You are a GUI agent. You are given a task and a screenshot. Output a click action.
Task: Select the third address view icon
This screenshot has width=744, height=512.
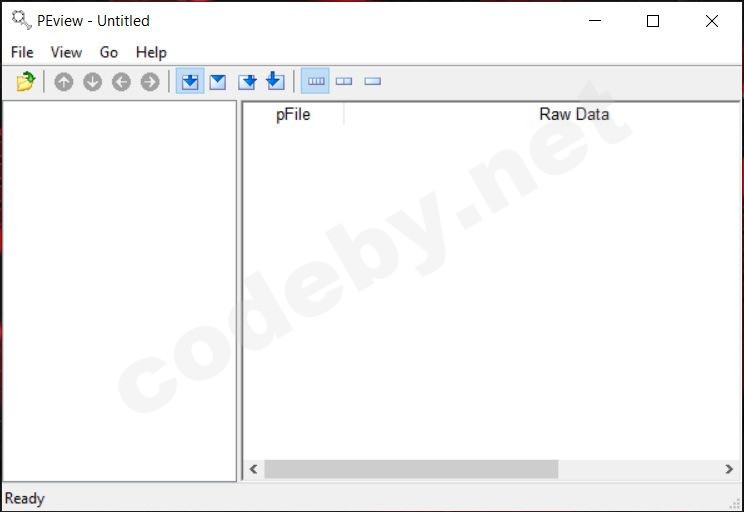coord(247,82)
